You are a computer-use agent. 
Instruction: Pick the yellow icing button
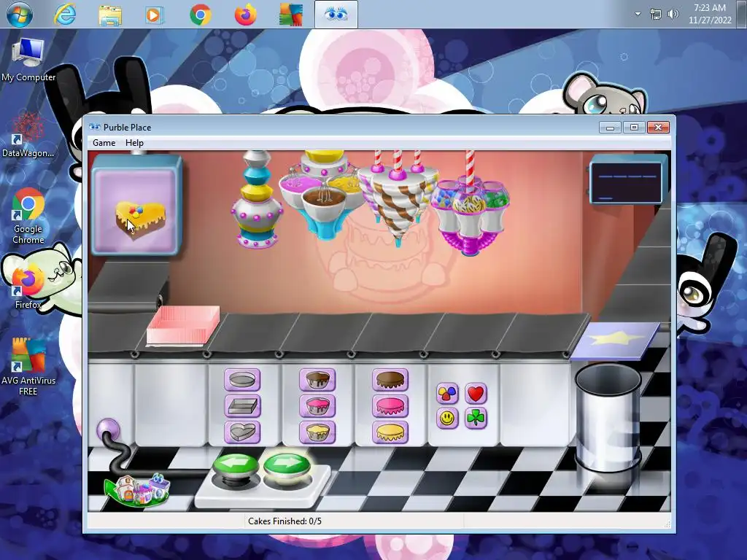(x=390, y=432)
